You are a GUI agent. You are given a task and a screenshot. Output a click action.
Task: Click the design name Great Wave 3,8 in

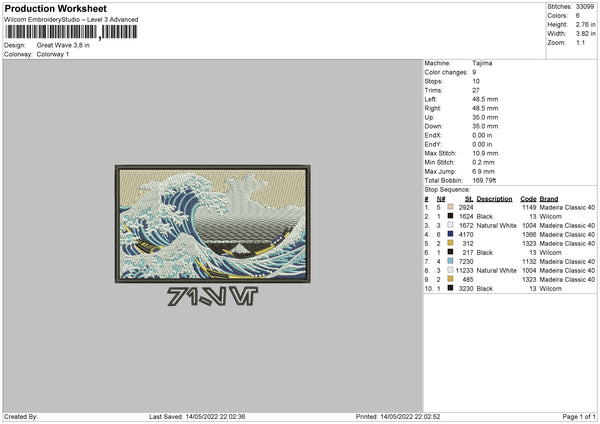click(63, 45)
